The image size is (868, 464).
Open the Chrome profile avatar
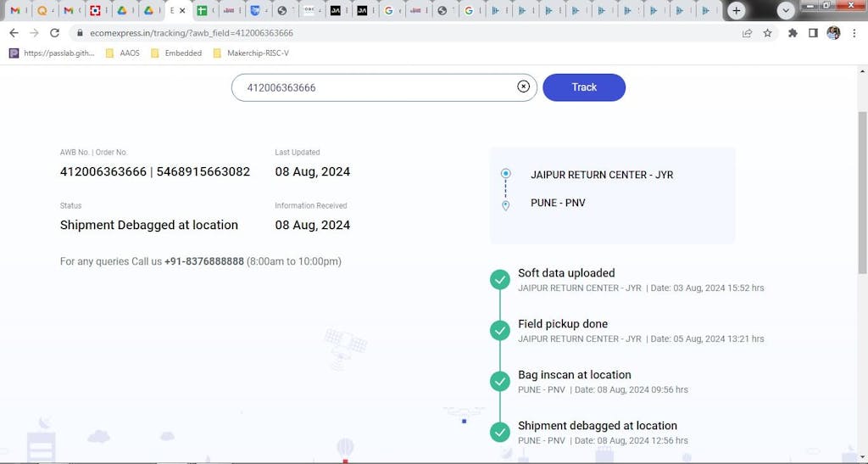[x=833, y=33]
